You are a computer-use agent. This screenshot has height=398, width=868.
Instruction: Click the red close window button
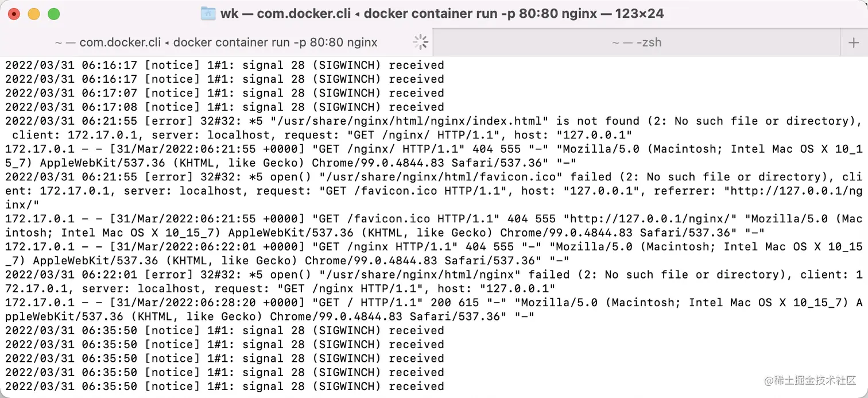14,14
